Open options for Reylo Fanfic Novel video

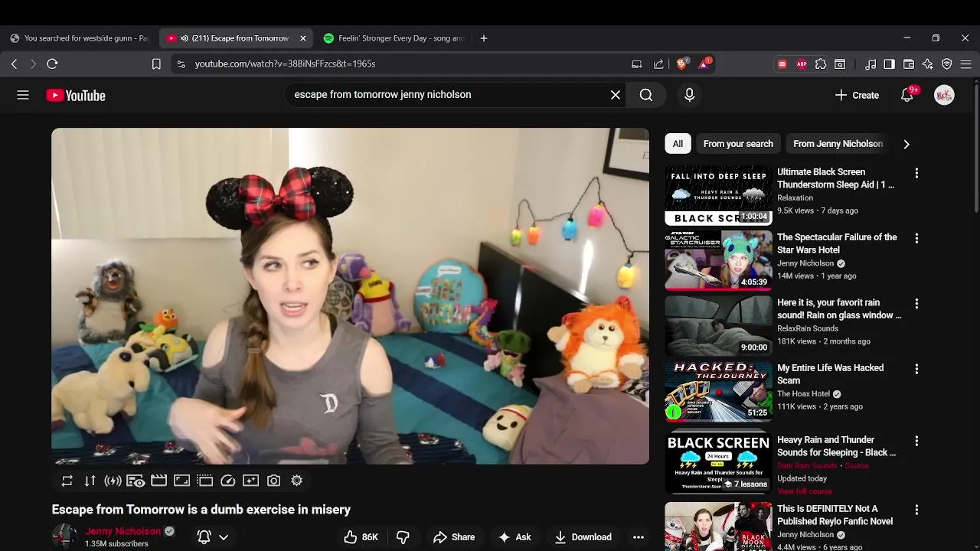[x=916, y=510]
